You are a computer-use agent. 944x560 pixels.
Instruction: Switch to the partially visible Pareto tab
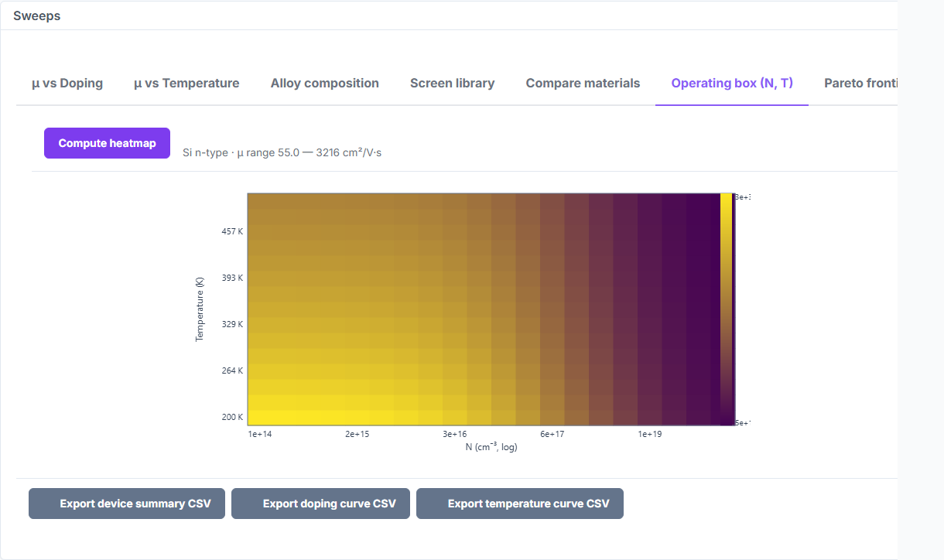(859, 83)
